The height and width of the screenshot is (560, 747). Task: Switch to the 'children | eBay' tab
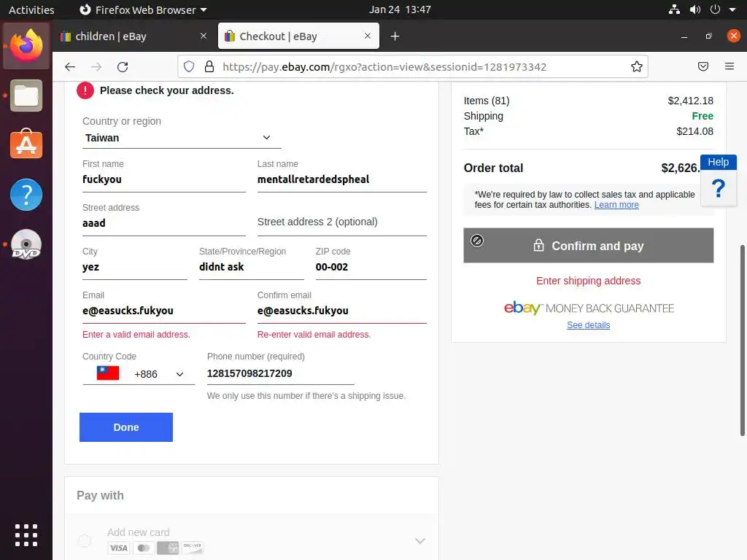(x=135, y=36)
